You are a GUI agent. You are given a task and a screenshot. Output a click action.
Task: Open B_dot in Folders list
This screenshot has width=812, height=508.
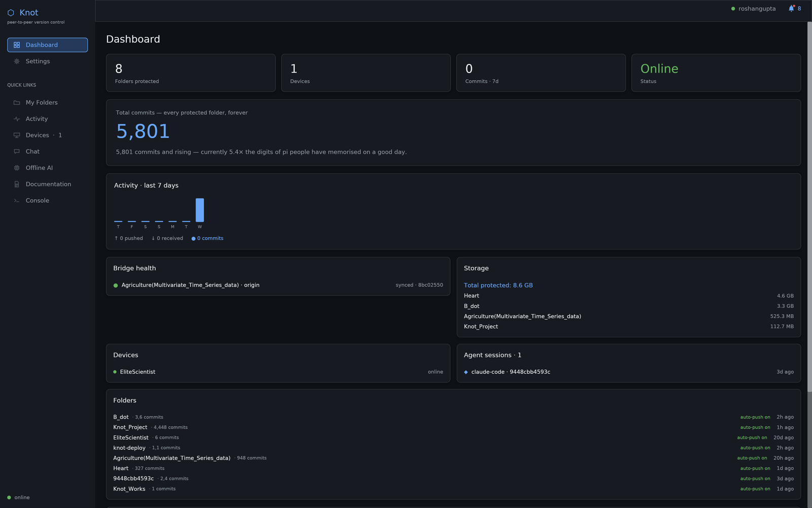[121, 417]
